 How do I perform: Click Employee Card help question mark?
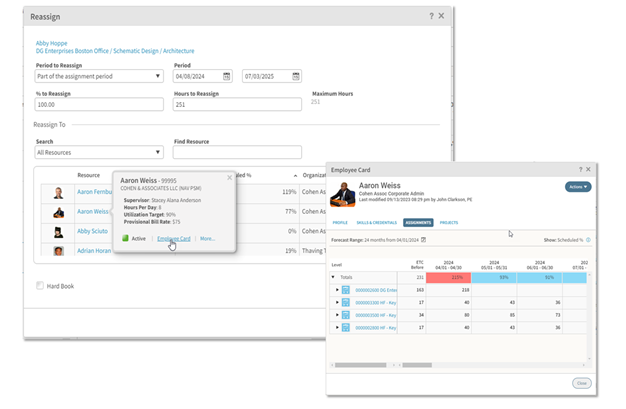coord(580,170)
